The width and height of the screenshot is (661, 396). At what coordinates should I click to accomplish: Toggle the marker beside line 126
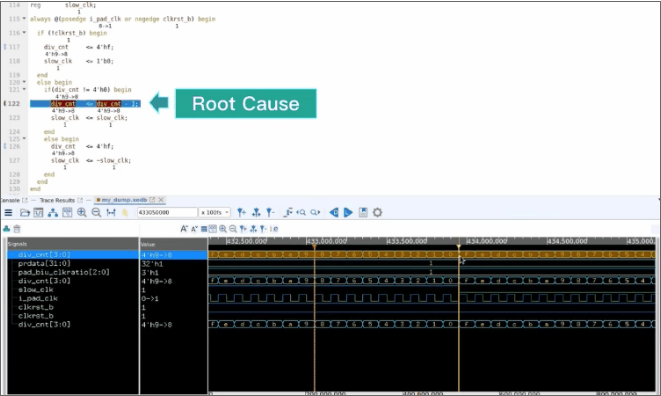point(5,146)
